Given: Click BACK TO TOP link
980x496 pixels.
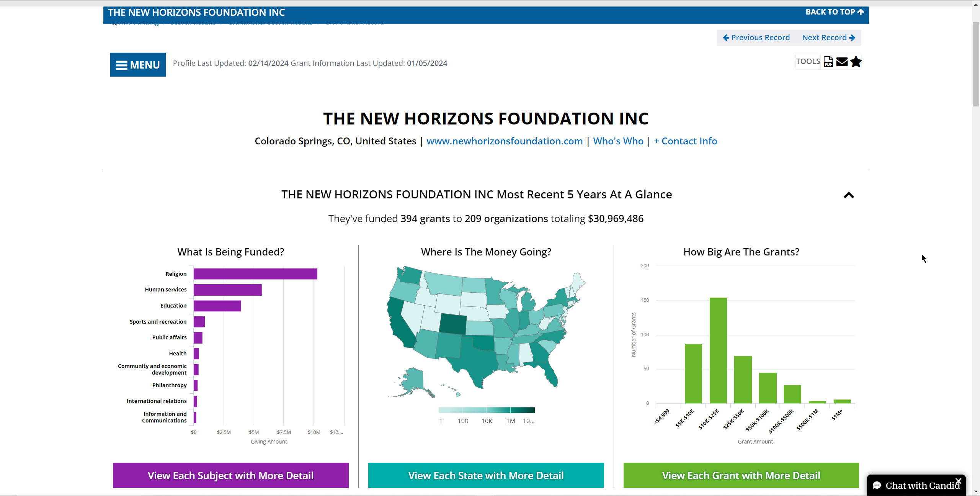Looking at the screenshot, I should 835,12.
